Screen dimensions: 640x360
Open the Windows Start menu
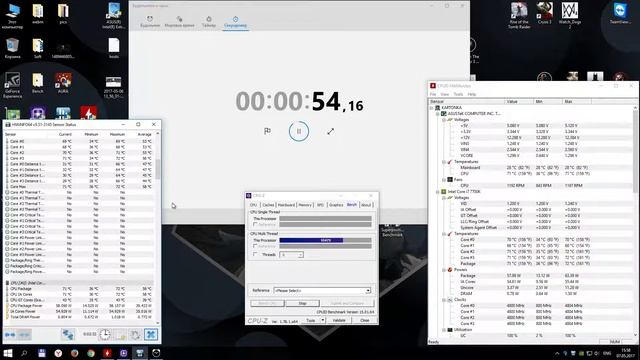tap(8, 353)
